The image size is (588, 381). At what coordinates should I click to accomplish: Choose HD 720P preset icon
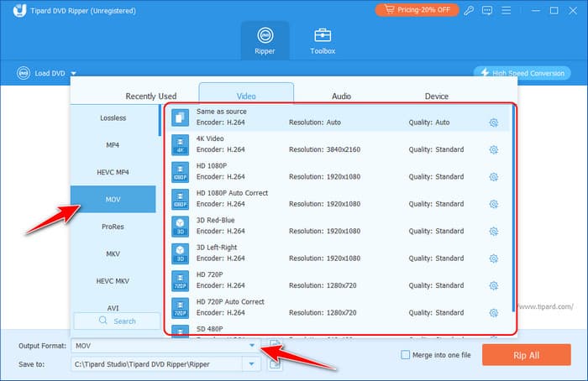click(180, 280)
